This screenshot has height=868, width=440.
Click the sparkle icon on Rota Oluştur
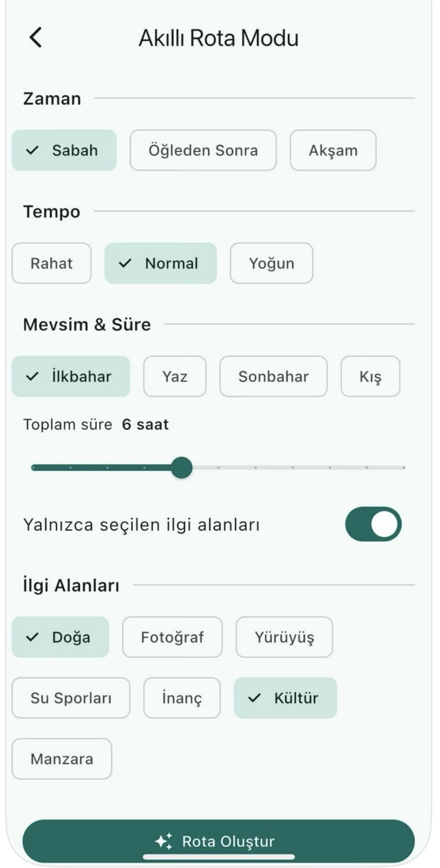coord(164,841)
